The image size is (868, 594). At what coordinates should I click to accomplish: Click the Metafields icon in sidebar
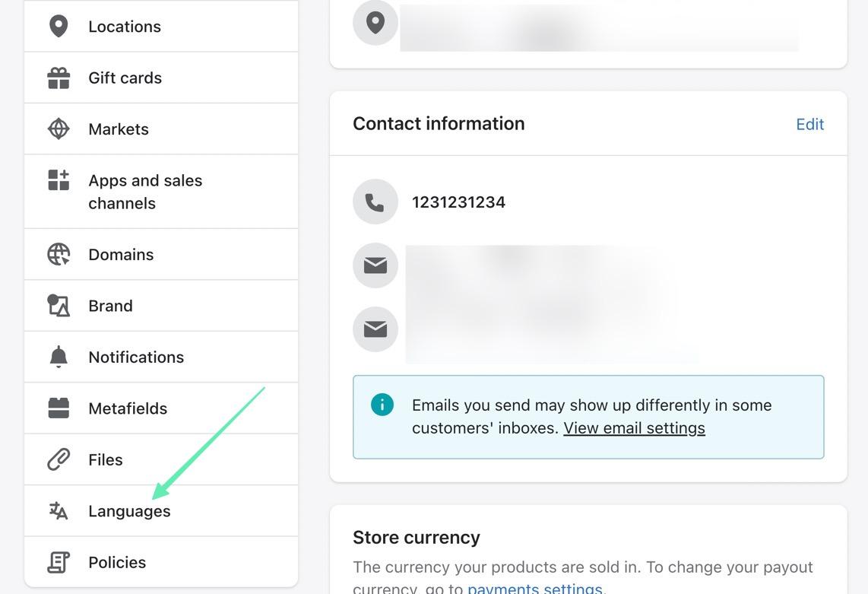coord(59,408)
